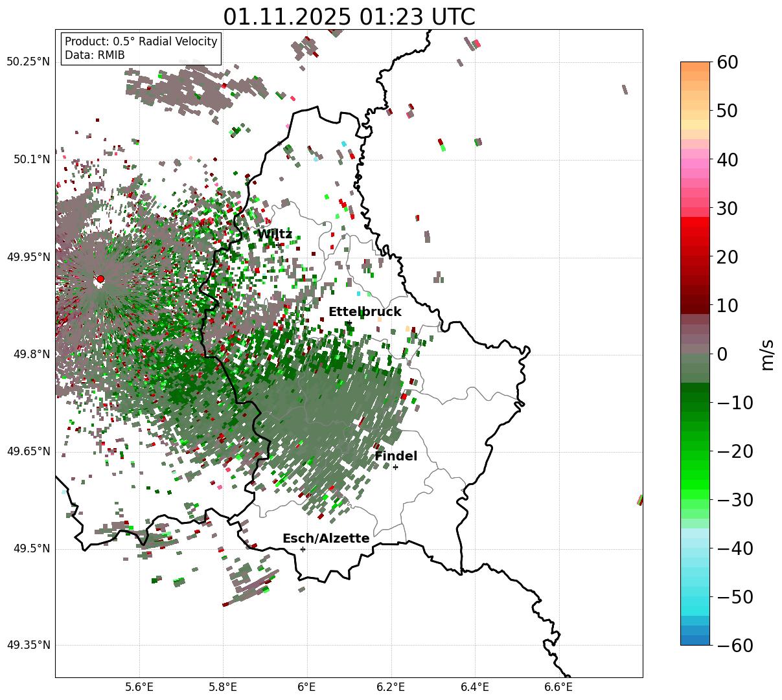782x700 pixels.
Task: Click the colorbar −60 tick label
Action: tap(735, 645)
